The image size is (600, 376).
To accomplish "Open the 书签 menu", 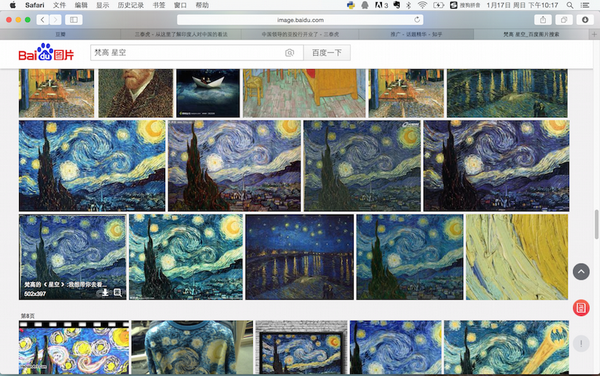I will (x=159, y=5).
